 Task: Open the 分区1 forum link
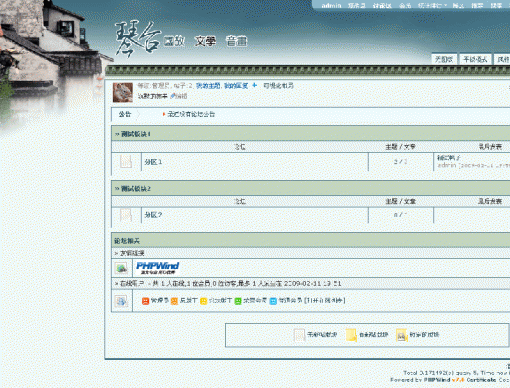(153, 162)
